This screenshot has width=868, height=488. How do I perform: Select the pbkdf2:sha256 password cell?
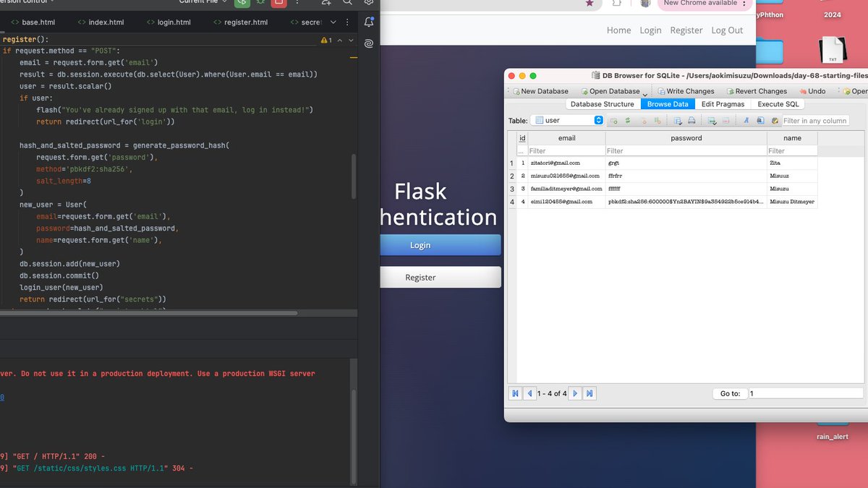[x=686, y=202]
